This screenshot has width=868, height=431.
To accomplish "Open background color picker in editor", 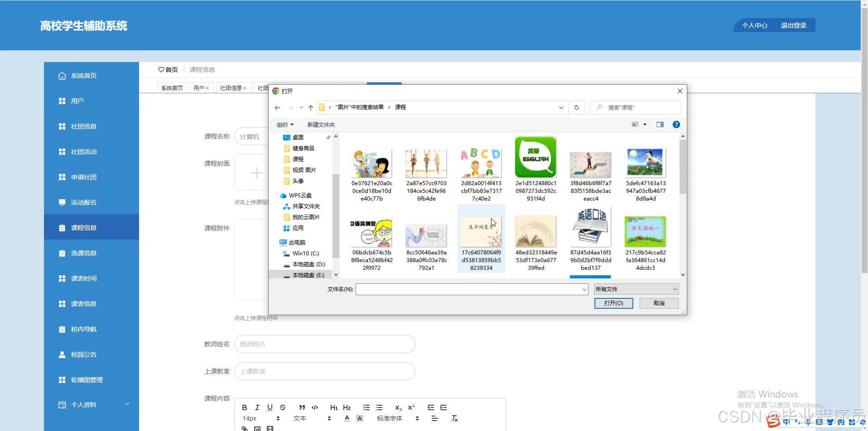I will click(360, 418).
